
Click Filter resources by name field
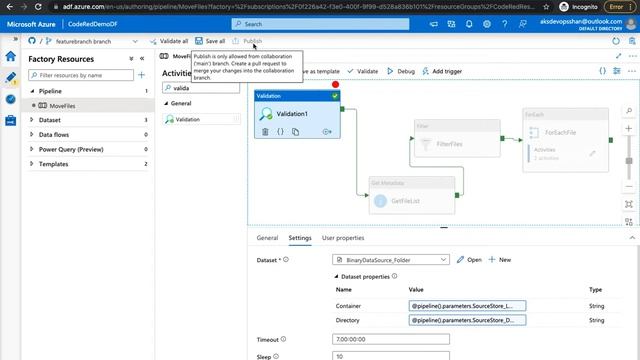[81, 75]
